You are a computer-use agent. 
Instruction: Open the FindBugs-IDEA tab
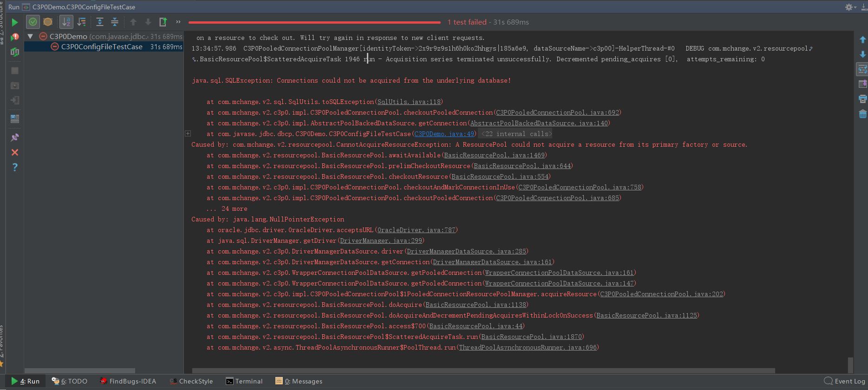click(128, 381)
